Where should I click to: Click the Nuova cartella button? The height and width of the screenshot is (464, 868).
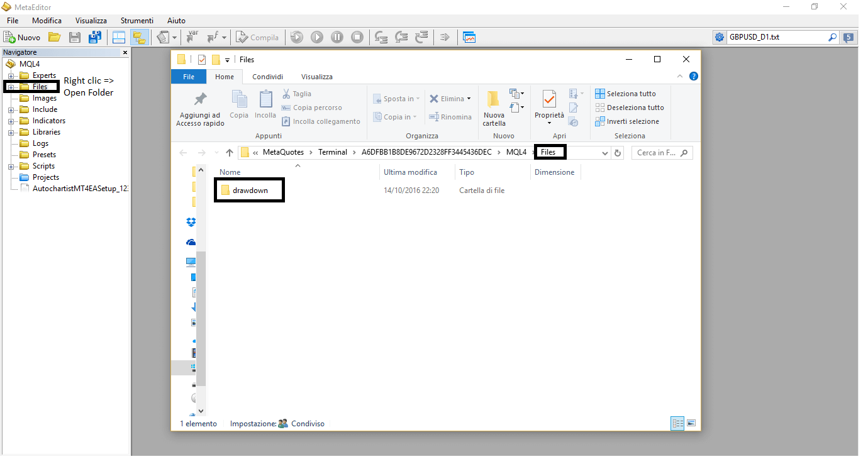pos(494,108)
